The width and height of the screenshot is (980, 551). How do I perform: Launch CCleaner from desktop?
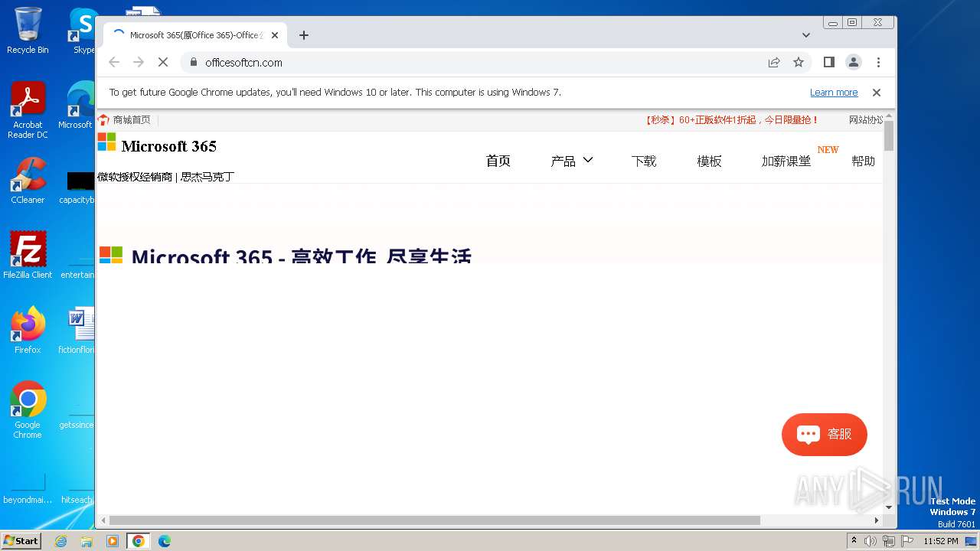click(x=28, y=181)
